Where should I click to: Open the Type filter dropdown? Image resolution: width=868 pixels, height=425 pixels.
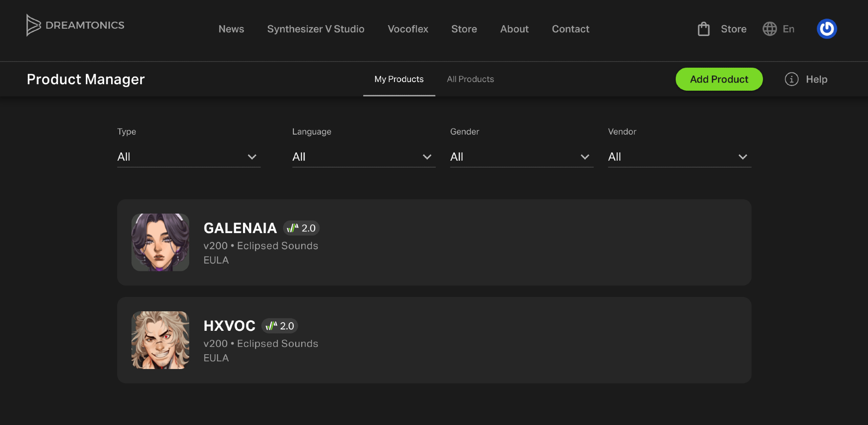tap(188, 157)
